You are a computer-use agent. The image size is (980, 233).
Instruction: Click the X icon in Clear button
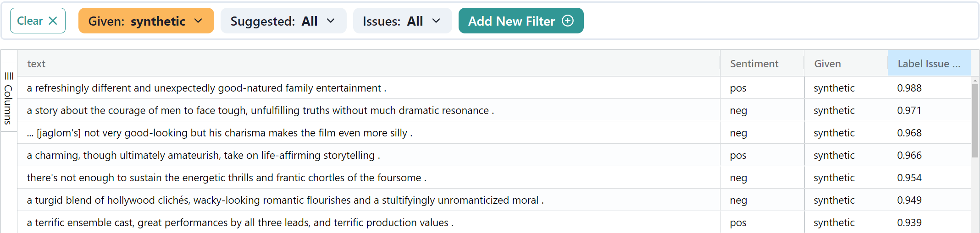pos(53,21)
